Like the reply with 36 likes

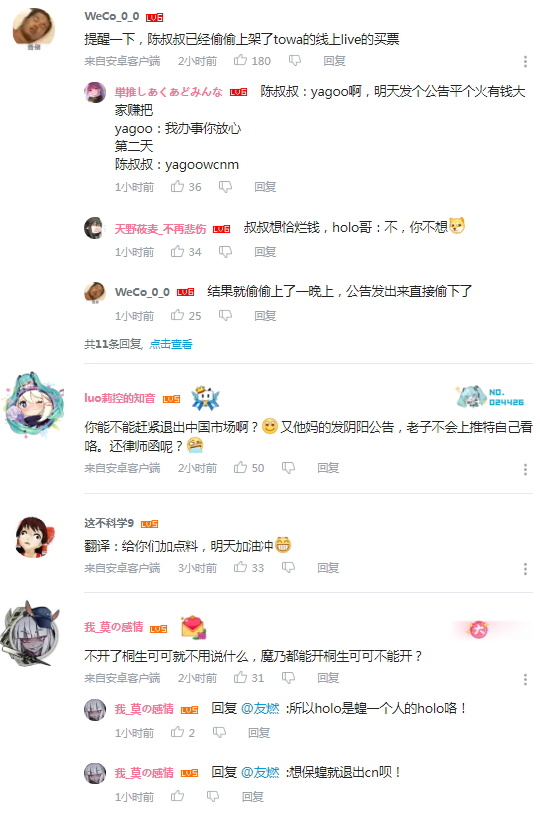(x=178, y=186)
